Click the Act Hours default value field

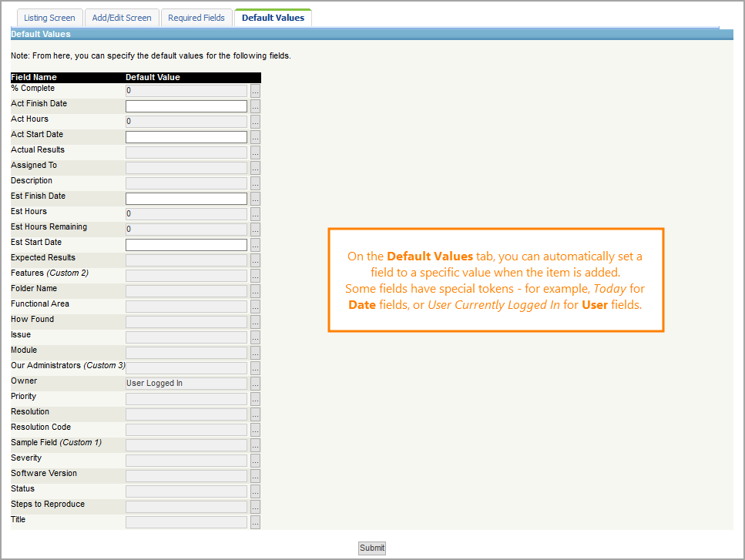click(x=186, y=121)
